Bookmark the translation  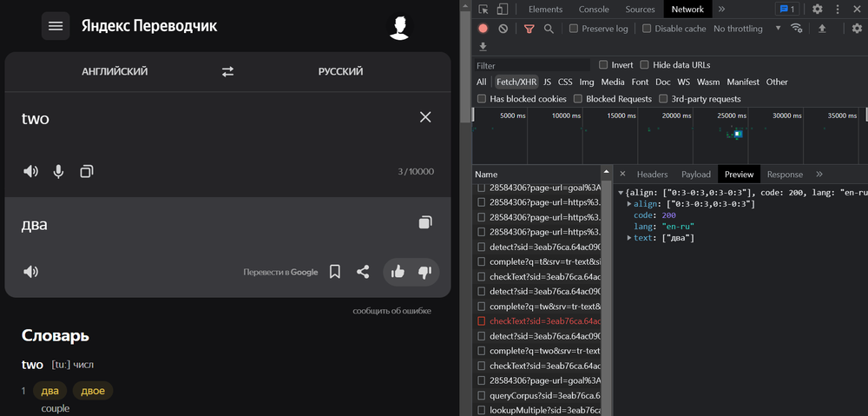point(335,272)
